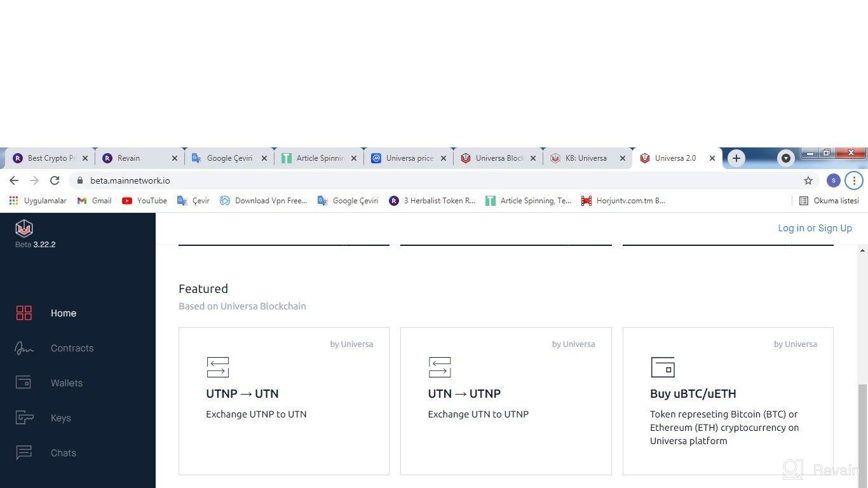Image resolution: width=868 pixels, height=488 pixels.
Task: Open Horjuntv.com.tm bookmark
Action: (x=623, y=201)
